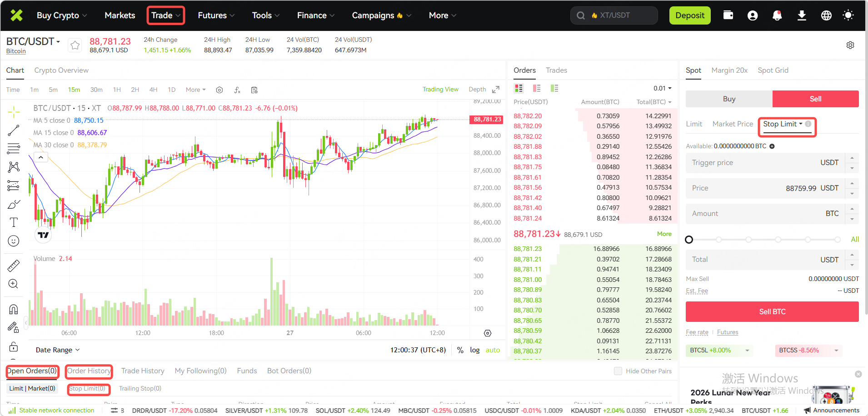Expand the Date Range selector
The height and width of the screenshot is (416, 868).
58,350
